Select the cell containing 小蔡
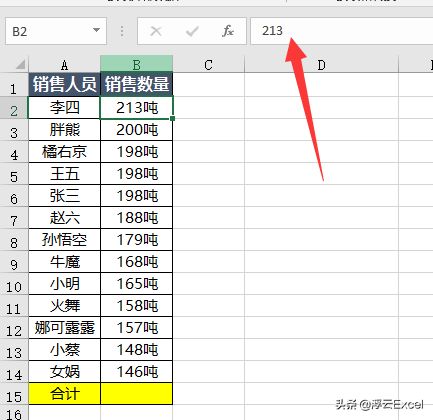Screen dimensions: 433x420 (64, 350)
